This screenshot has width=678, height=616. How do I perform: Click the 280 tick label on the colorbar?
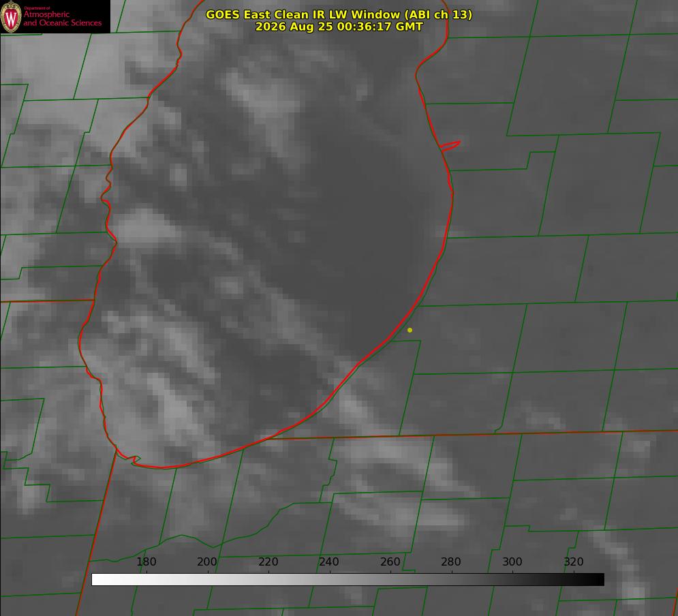coord(451,561)
